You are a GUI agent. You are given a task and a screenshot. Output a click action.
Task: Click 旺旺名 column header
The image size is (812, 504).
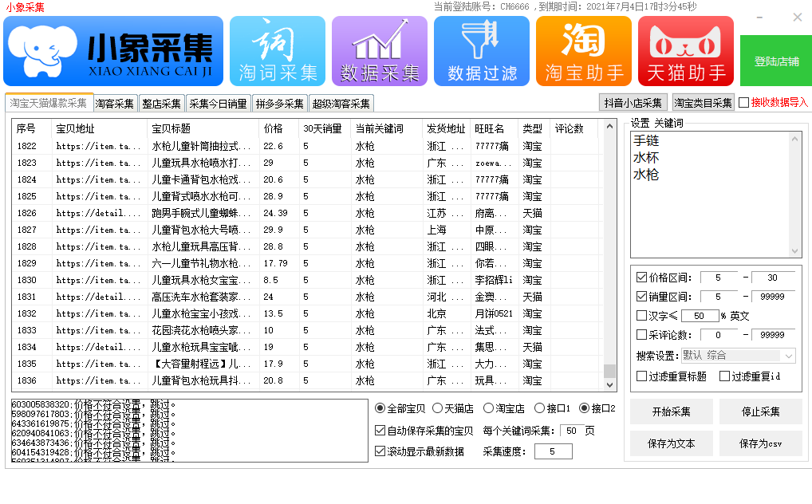click(x=494, y=128)
